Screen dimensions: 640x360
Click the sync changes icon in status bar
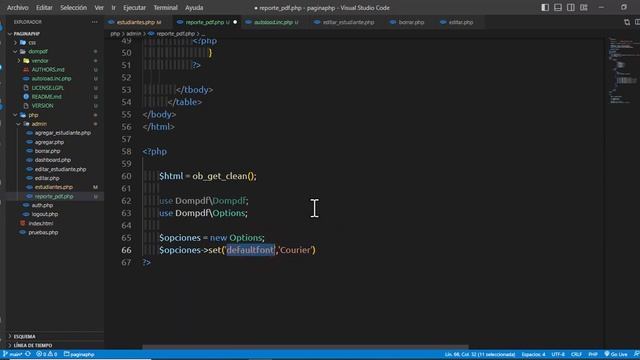click(28, 354)
